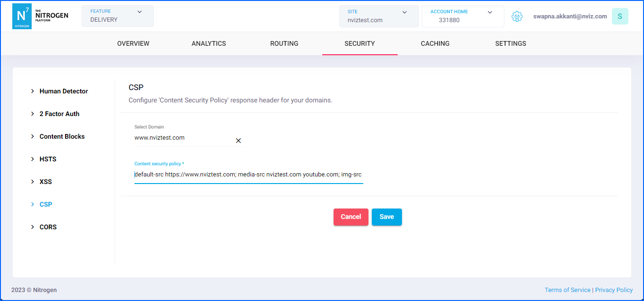Screen dimensions: 644x301
Task: Open CORS settings in the sidebar
Action: pos(48,227)
